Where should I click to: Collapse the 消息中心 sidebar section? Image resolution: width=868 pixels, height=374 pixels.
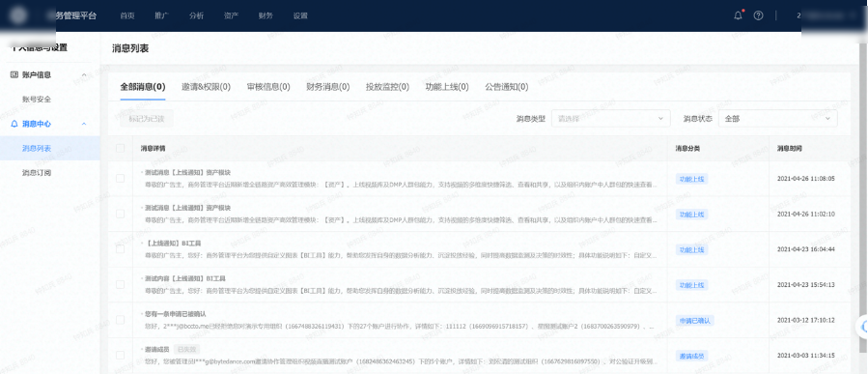point(84,124)
